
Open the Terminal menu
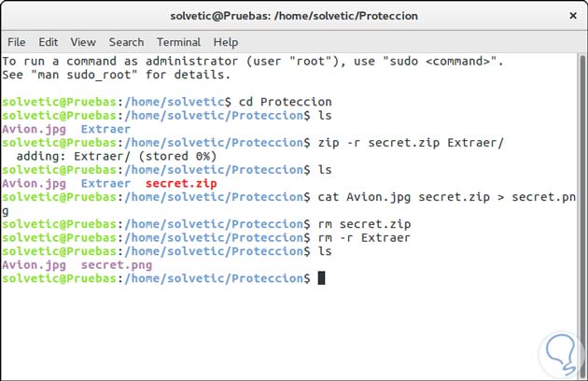[x=178, y=42]
